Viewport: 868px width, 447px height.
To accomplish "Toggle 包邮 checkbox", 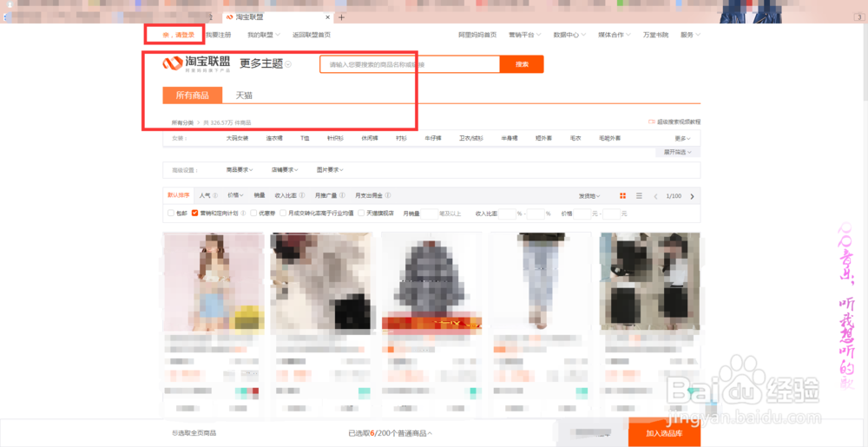I will coord(170,213).
